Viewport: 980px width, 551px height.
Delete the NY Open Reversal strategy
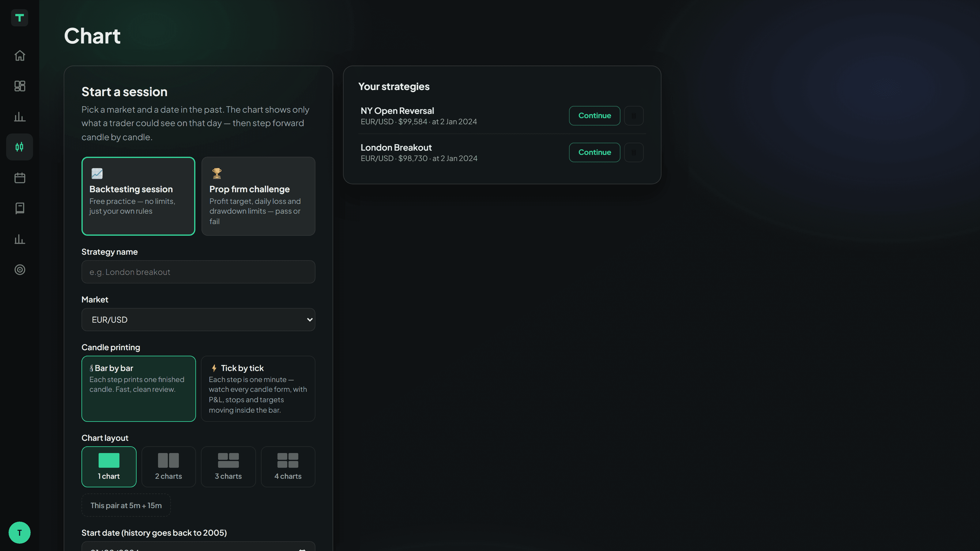[634, 116]
